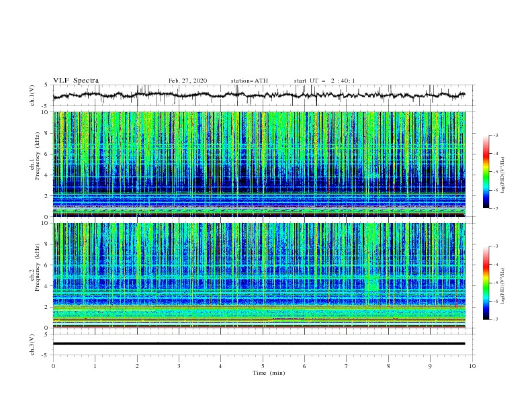Click the "4" tick on the time axis
The image size is (532, 411).
pyautogui.click(x=220, y=366)
